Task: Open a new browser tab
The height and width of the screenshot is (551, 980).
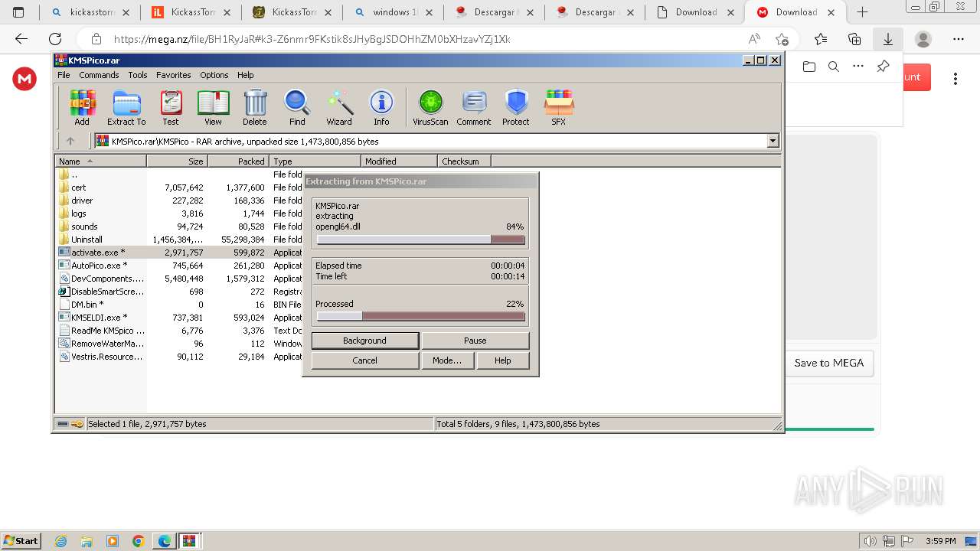Action: [x=862, y=12]
